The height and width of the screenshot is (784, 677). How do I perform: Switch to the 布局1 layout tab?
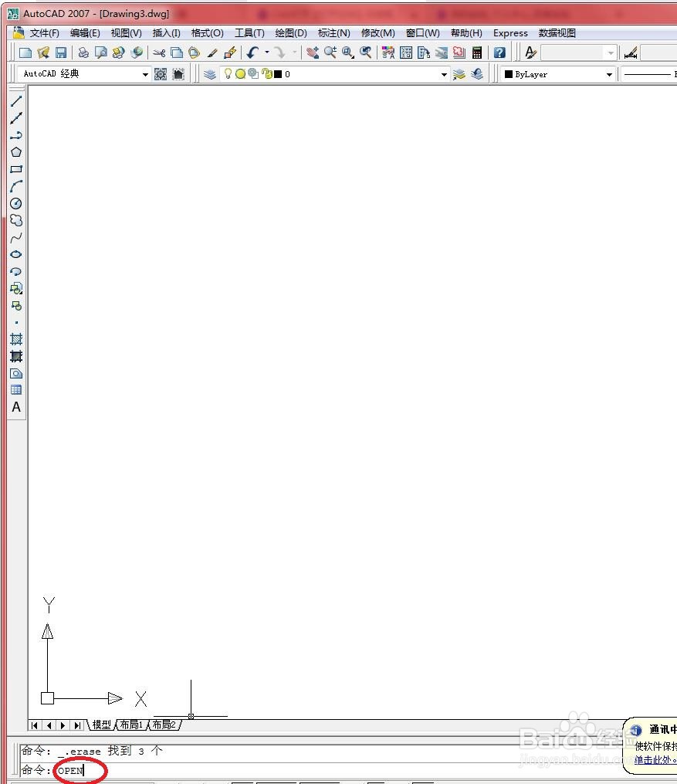coord(131,725)
